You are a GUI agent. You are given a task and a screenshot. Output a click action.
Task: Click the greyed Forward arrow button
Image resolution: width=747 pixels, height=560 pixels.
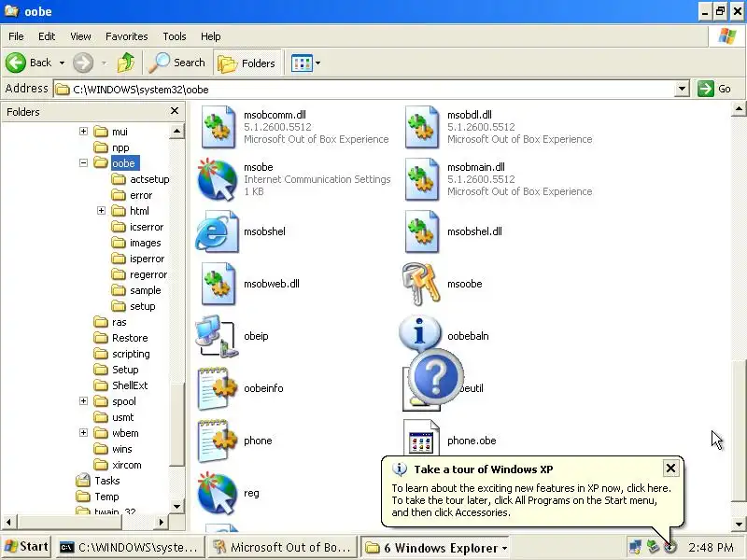click(x=83, y=63)
